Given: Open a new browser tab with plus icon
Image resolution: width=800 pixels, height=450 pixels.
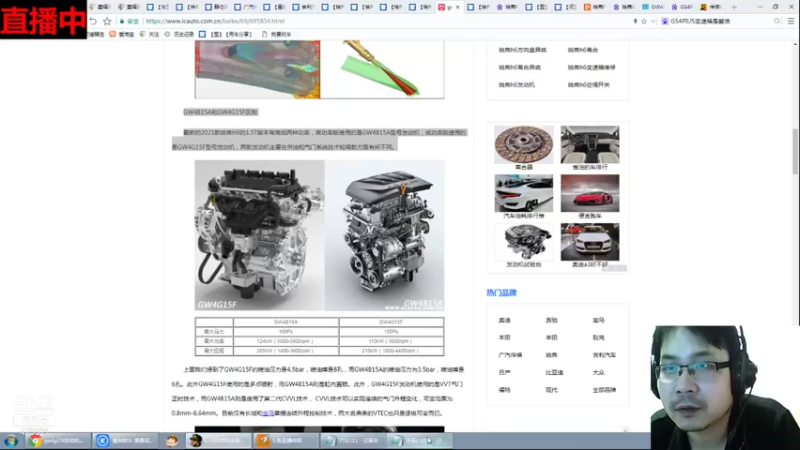Looking at the screenshot, I should [x=734, y=7].
